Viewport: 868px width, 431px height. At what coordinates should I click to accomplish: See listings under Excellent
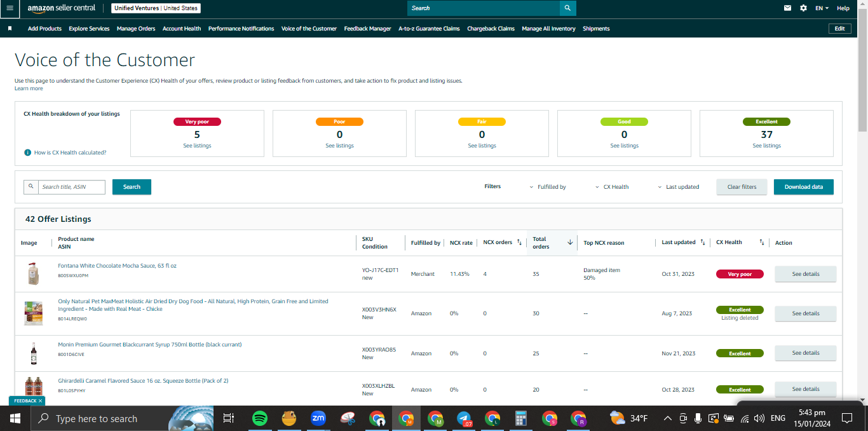pos(766,146)
